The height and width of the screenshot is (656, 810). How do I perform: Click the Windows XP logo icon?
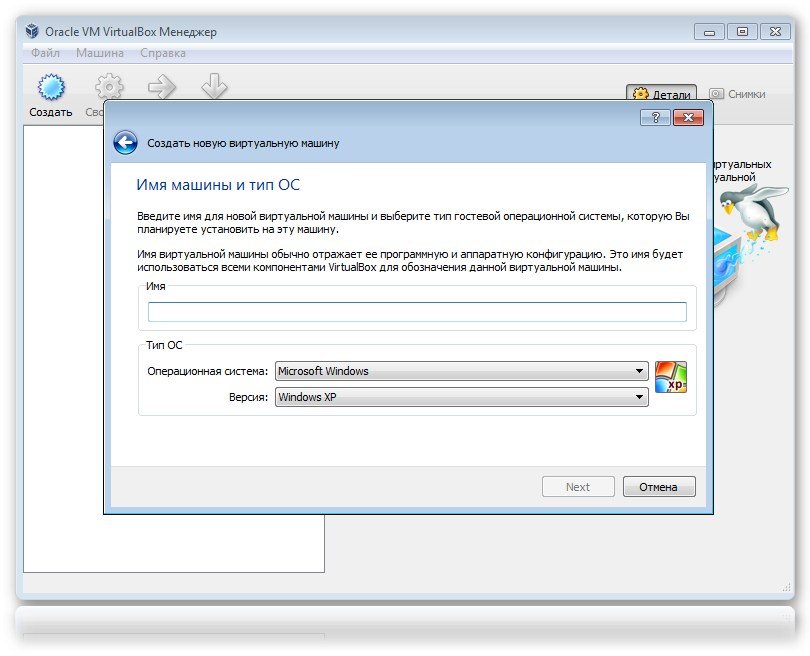[670, 377]
